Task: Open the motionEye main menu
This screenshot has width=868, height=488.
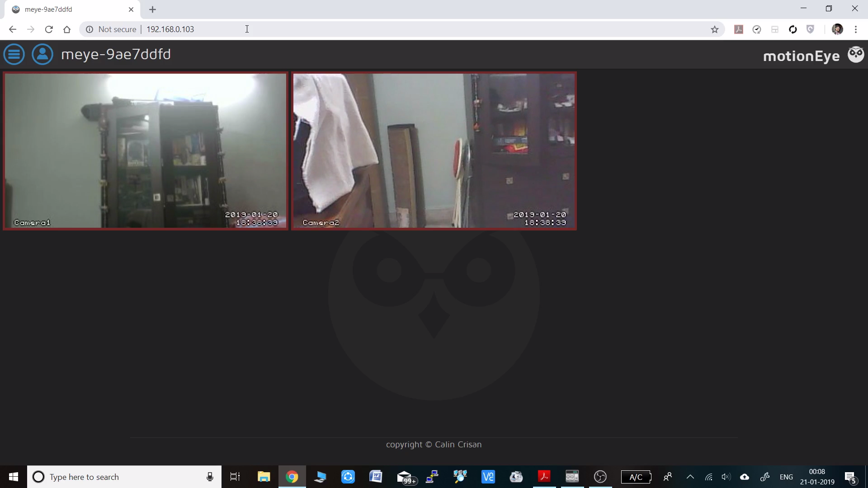Action: click(x=14, y=54)
